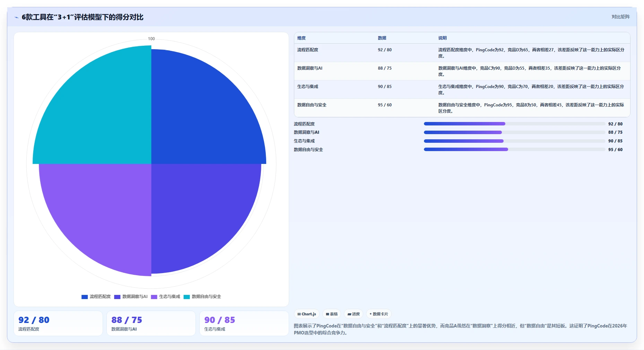Click the 流程匹配度 description mentioning 竞品D为65
644x350 pixels.
(x=531, y=53)
